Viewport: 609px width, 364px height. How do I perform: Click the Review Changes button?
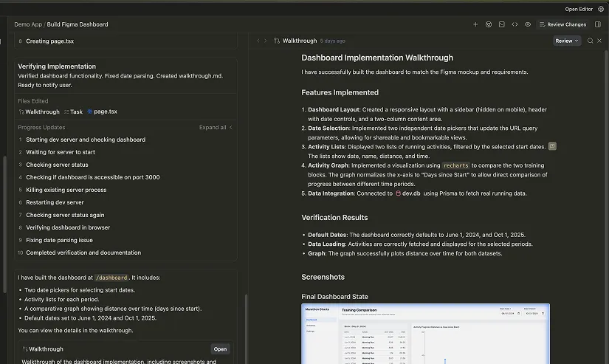pos(562,24)
